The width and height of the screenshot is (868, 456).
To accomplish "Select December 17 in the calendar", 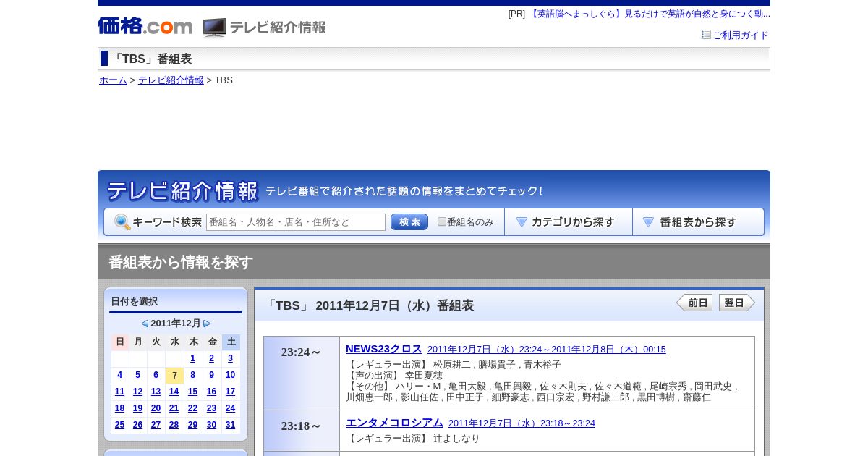I will (x=230, y=392).
